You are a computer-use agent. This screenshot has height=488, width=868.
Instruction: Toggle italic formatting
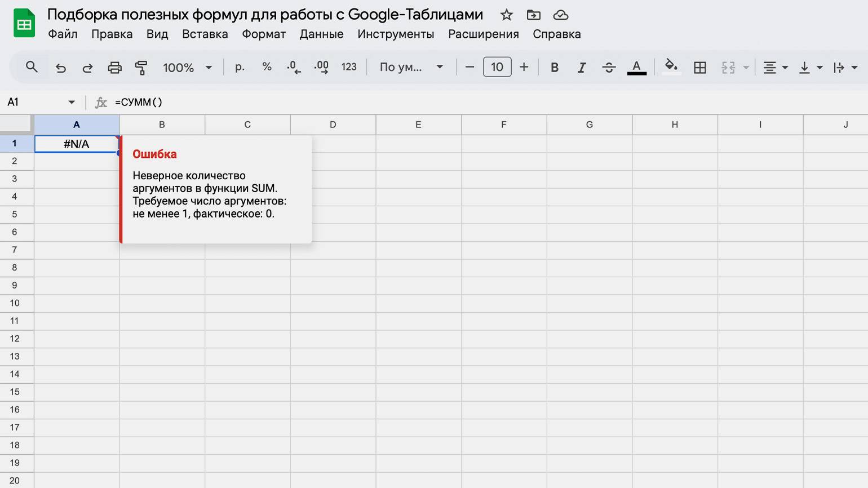(582, 68)
